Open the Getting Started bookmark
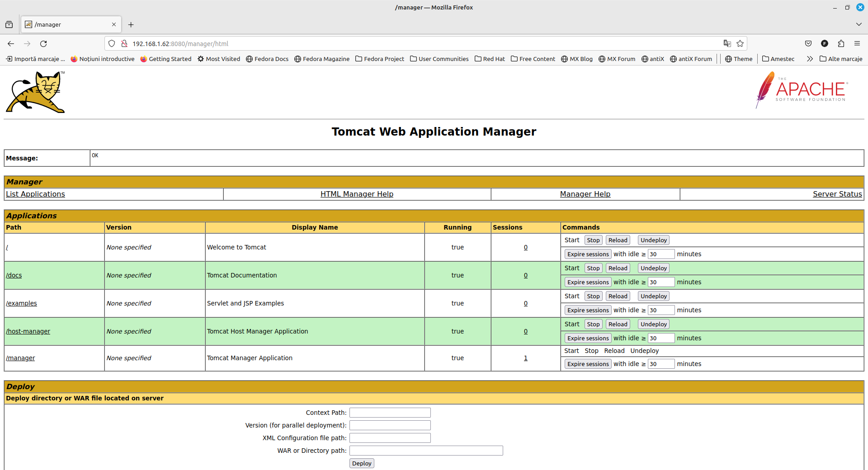The image size is (868, 470). pyautogui.click(x=166, y=59)
